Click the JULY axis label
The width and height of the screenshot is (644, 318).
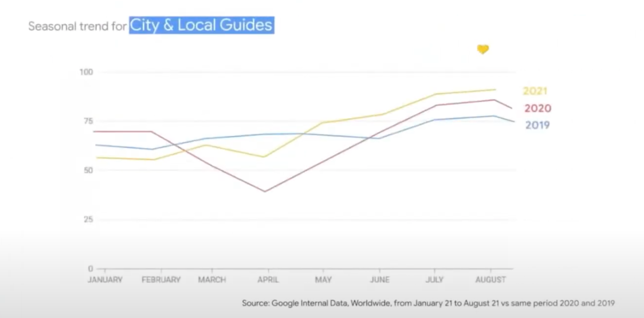coord(434,280)
